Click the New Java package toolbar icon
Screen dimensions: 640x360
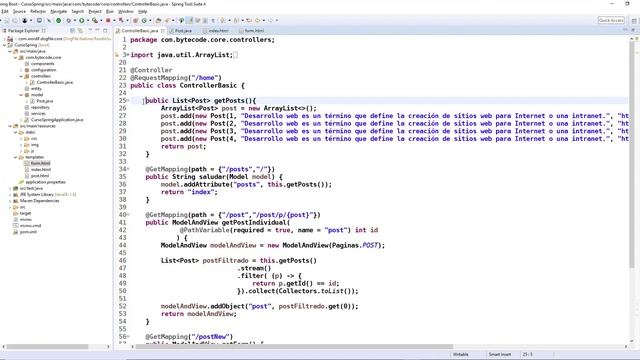pos(136,20)
